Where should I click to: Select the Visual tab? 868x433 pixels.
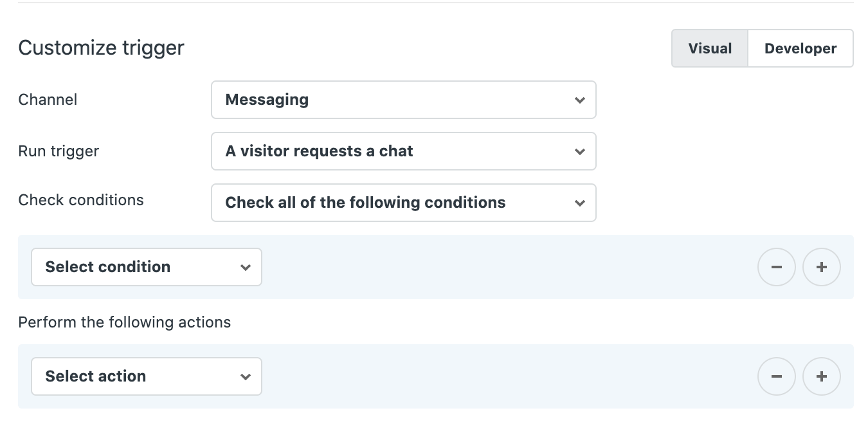pyautogui.click(x=710, y=48)
